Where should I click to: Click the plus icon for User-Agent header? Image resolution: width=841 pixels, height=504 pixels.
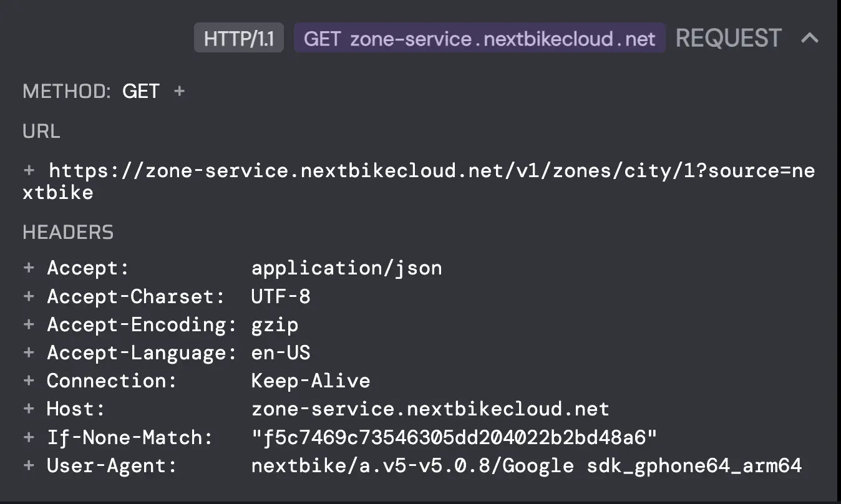tap(29, 465)
